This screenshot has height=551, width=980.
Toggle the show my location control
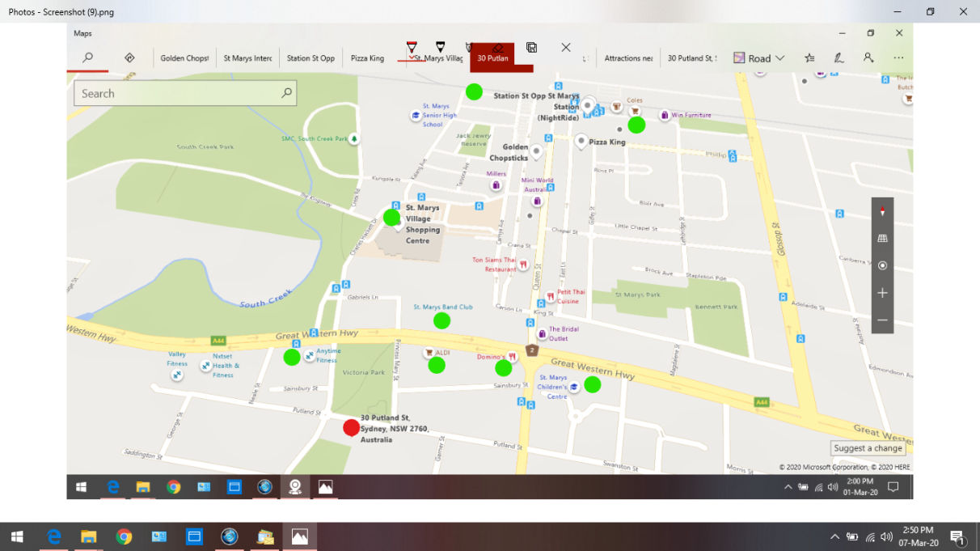point(882,265)
